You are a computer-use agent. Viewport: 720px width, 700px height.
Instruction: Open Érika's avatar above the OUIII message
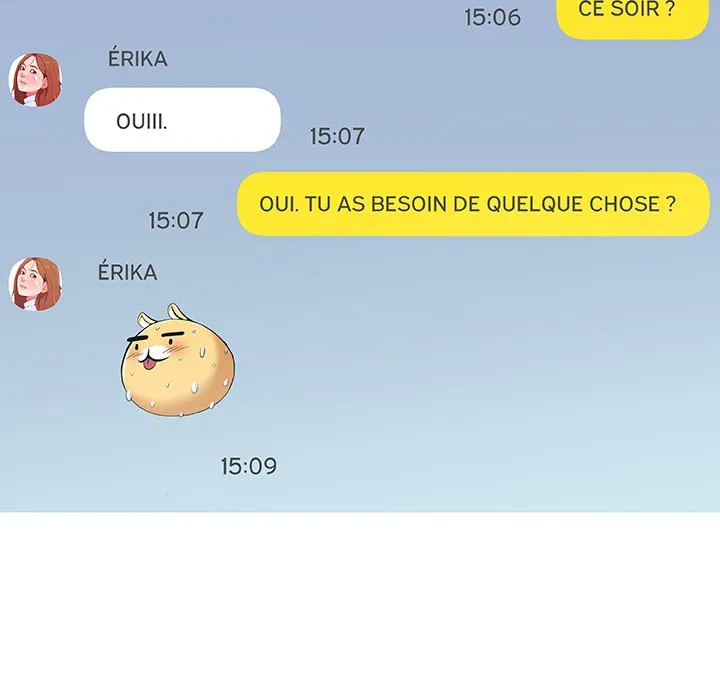[35, 80]
